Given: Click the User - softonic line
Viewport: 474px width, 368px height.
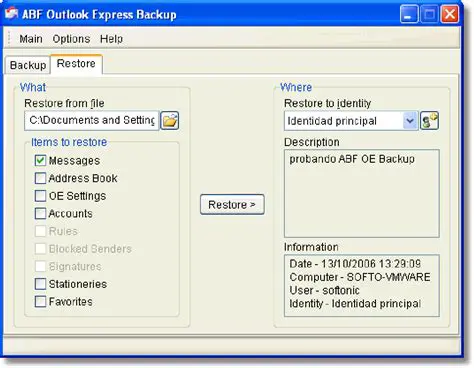Looking at the screenshot, I should click(324, 291).
